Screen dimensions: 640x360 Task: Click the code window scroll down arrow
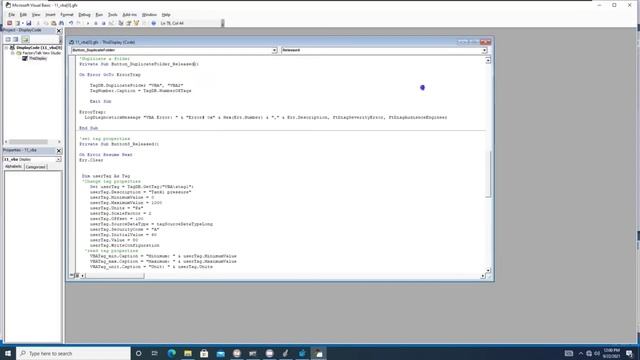pos(488,271)
